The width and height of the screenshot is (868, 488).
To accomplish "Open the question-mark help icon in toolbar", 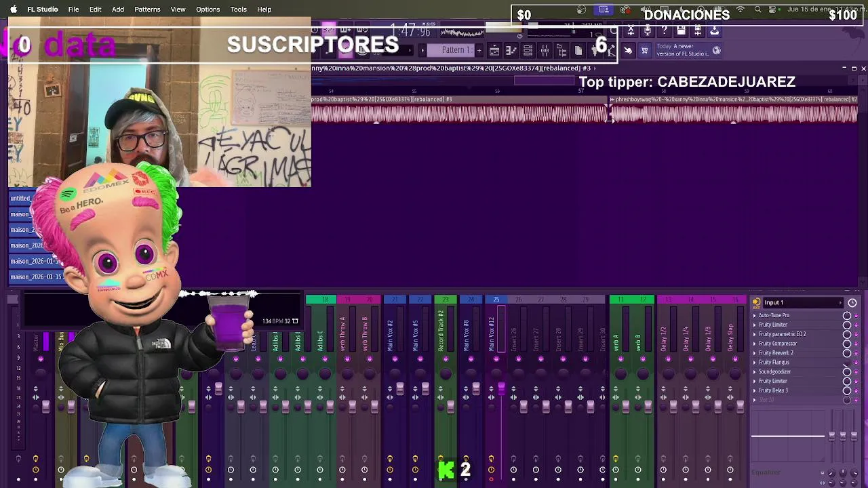I will tap(664, 30).
